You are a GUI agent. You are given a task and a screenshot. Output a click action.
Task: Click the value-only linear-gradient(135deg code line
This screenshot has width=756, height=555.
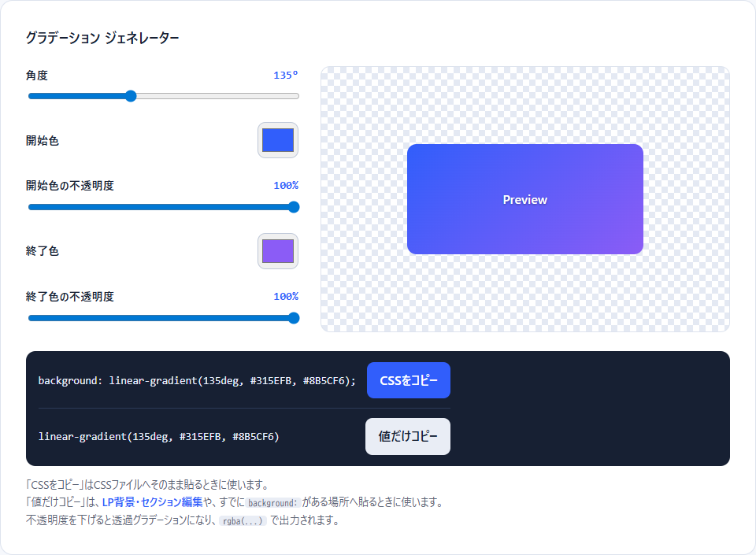(158, 436)
